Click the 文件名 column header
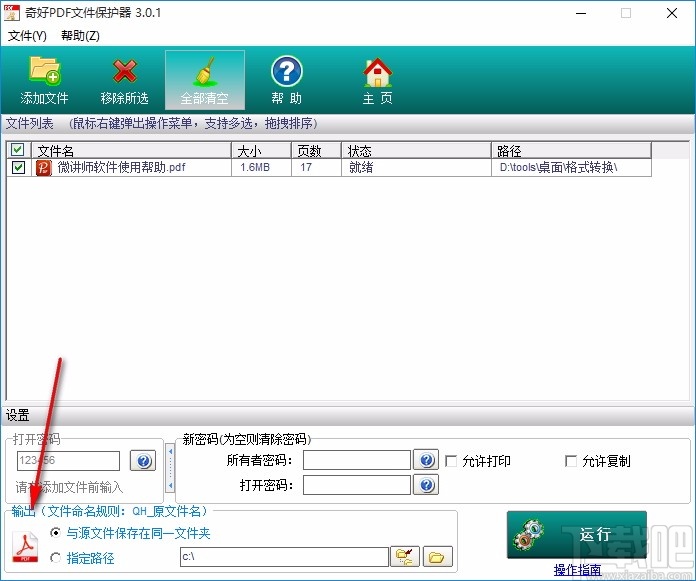 pos(131,150)
